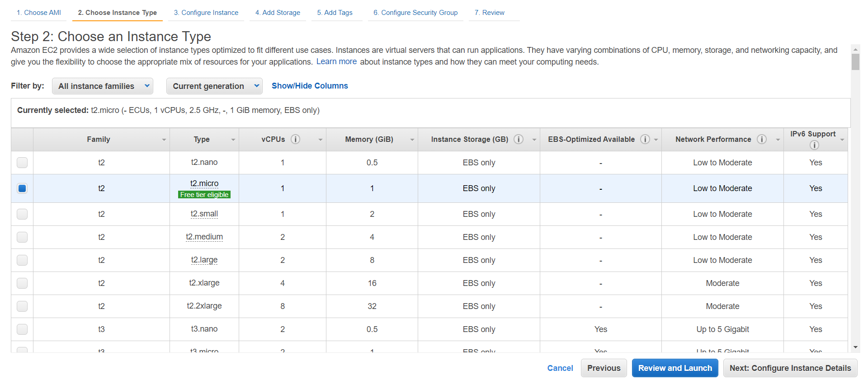Screen dimensions: 868x384
Task: Open the Current generation filter dropdown
Action: pyautogui.click(x=214, y=86)
